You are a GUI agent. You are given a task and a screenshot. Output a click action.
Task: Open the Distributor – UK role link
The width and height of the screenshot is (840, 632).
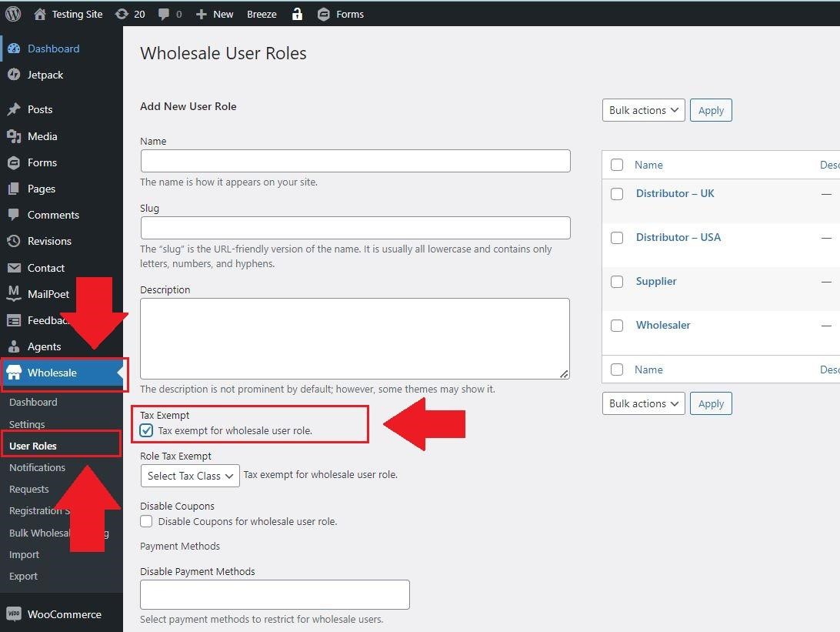tap(675, 193)
